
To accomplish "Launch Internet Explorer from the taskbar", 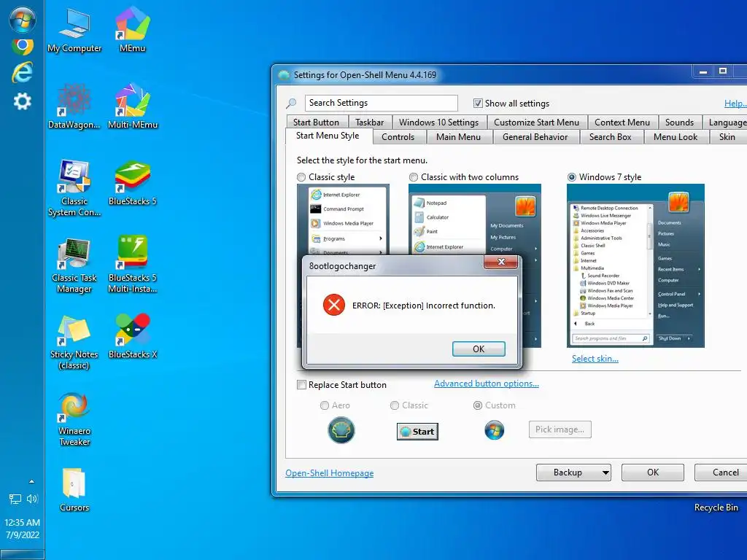I will (22, 73).
